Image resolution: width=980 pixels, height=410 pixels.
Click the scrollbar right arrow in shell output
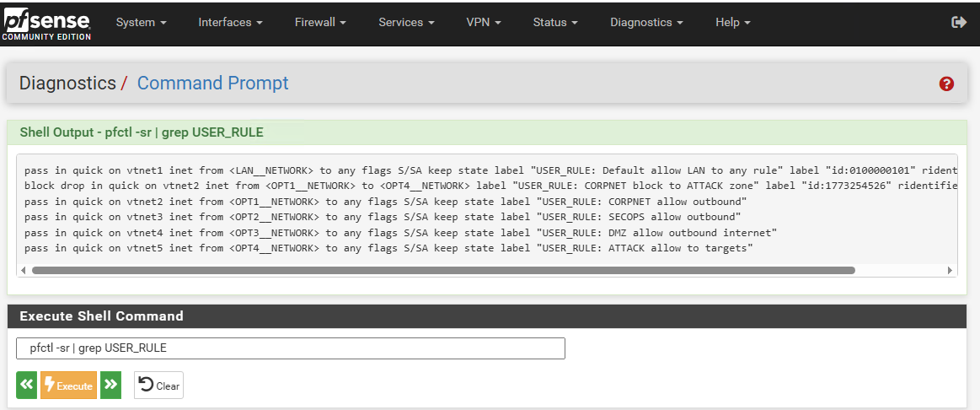point(950,271)
